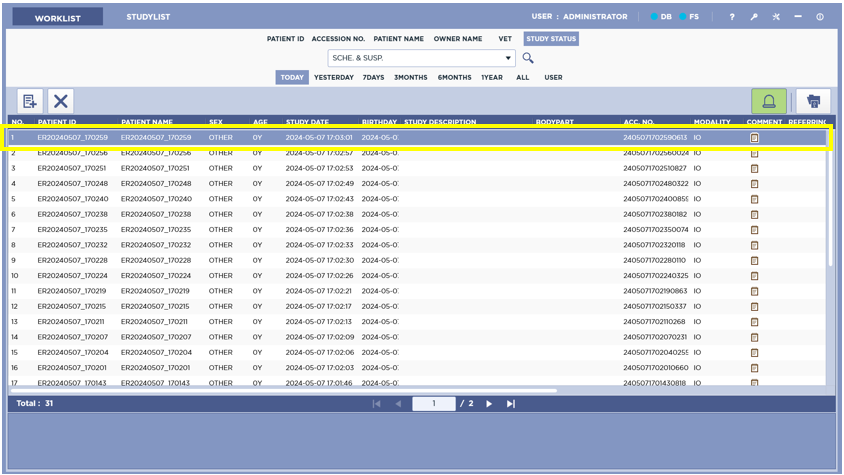This screenshot has width=844, height=475.
Task: Click the delete X button in toolbar
Action: [61, 101]
